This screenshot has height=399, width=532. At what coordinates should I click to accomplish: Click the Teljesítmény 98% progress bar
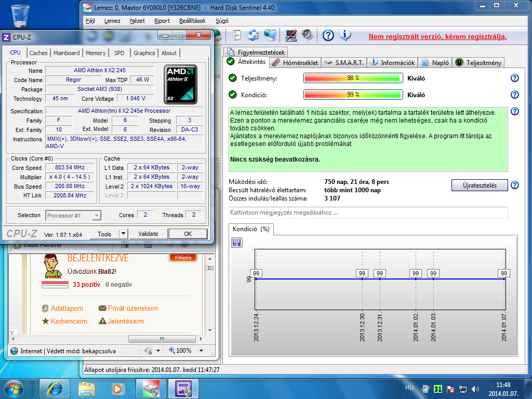click(353, 78)
